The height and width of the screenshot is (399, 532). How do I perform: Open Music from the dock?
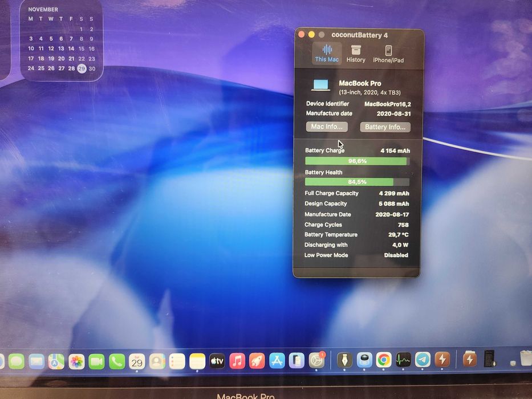coord(237,361)
